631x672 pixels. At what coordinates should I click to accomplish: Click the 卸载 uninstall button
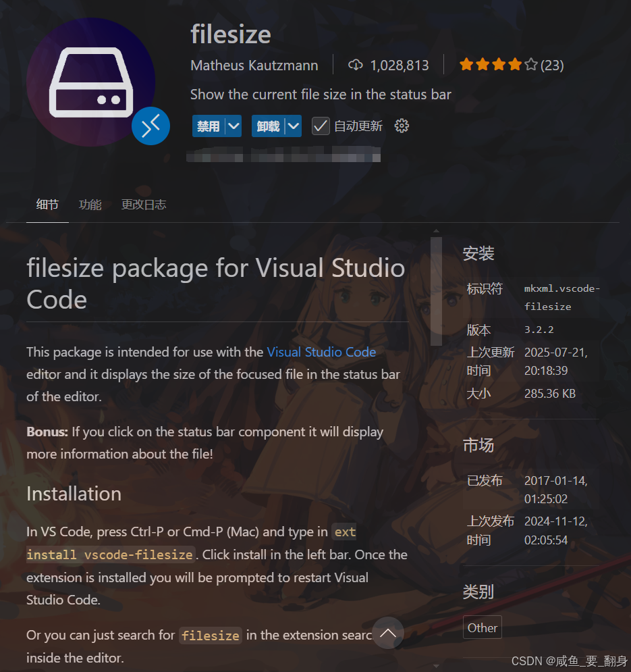pos(268,126)
